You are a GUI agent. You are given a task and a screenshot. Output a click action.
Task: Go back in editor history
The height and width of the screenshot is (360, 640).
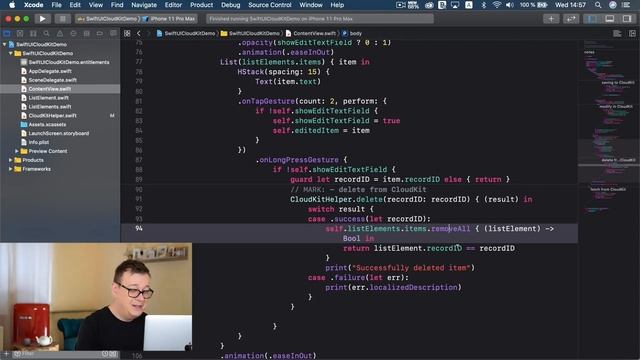139,33
